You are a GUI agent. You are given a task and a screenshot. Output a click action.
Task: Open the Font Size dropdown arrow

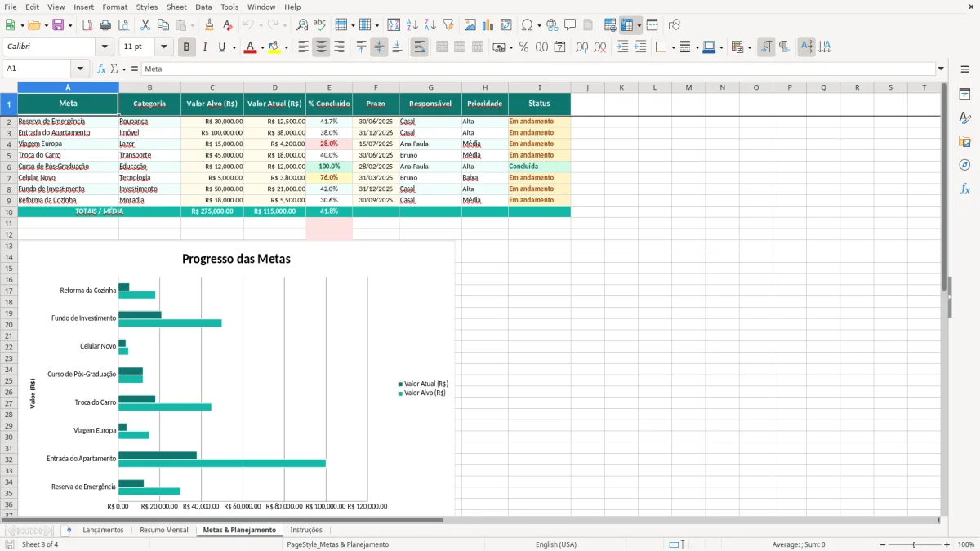pyautogui.click(x=164, y=47)
